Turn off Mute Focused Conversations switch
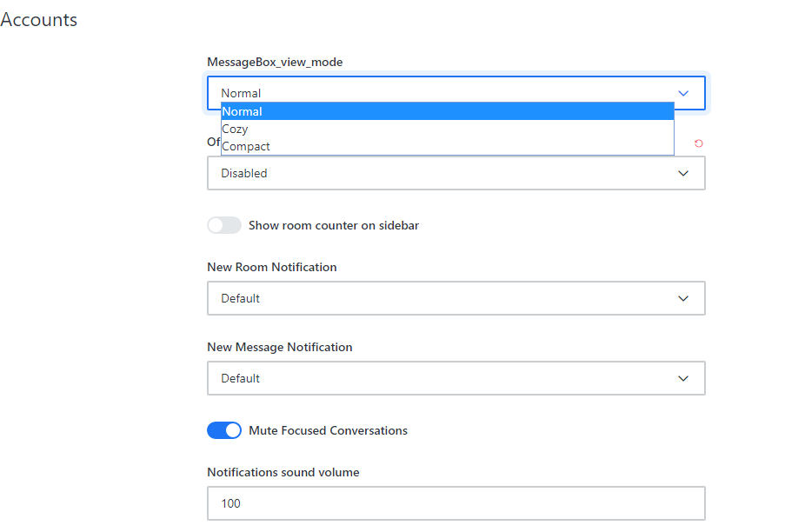This screenshot has width=785, height=532. pyautogui.click(x=224, y=430)
